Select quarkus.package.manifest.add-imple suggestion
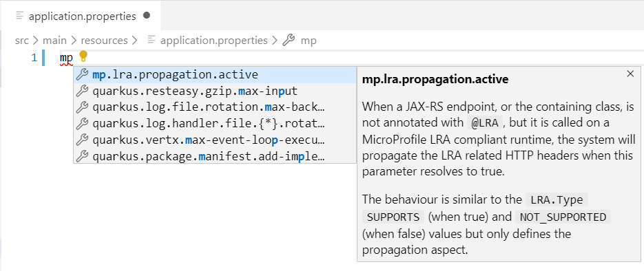Image resolution: width=644 pixels, height=271 pixels. coord(215,156)
